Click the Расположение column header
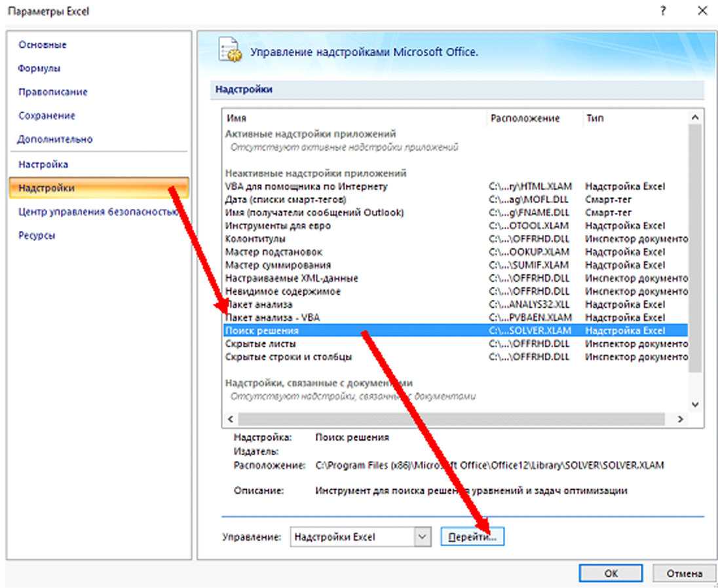Image resolution: width=718 pixels, height=588 pixels. (x=525, y=118)
